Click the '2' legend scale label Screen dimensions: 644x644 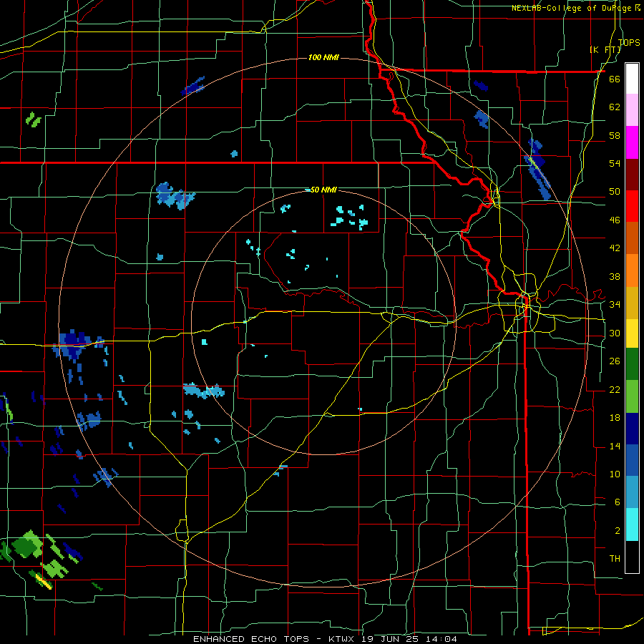pos(618,531)
